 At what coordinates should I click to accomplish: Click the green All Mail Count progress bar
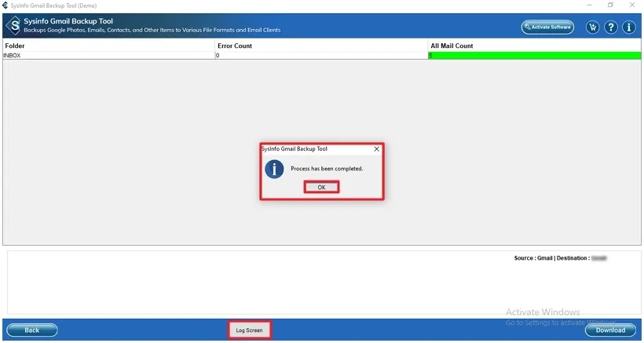click(x=534, y=56)
